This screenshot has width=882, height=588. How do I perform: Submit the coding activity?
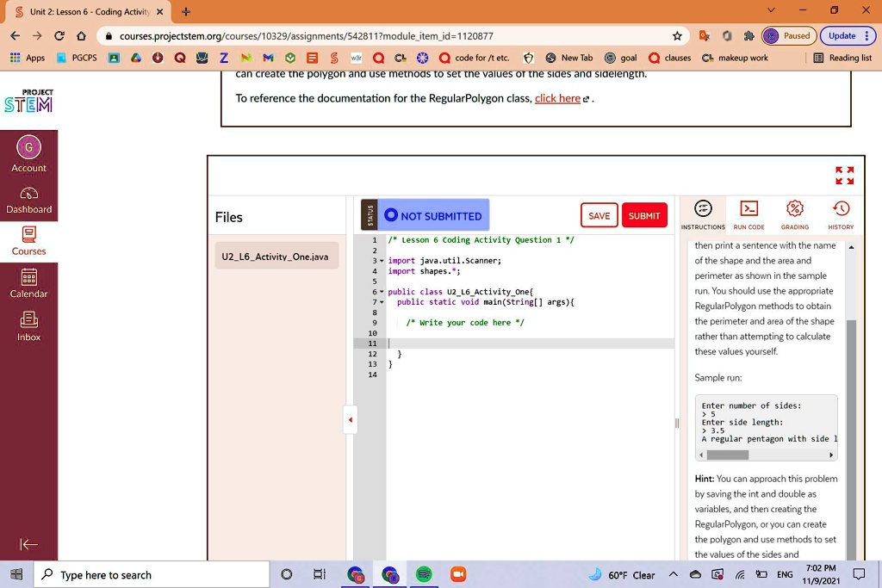click(644, 216)
